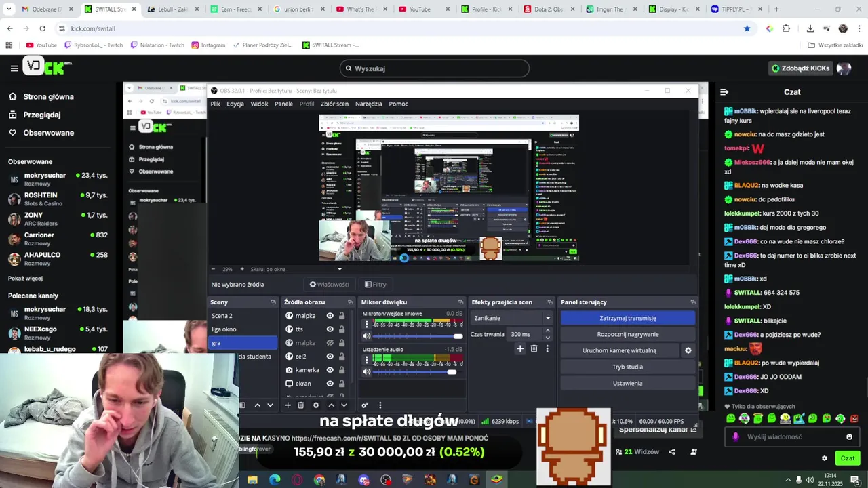868x488 pixels.
Task: Toggle lock on cel2 source
Action: [342, 357]
